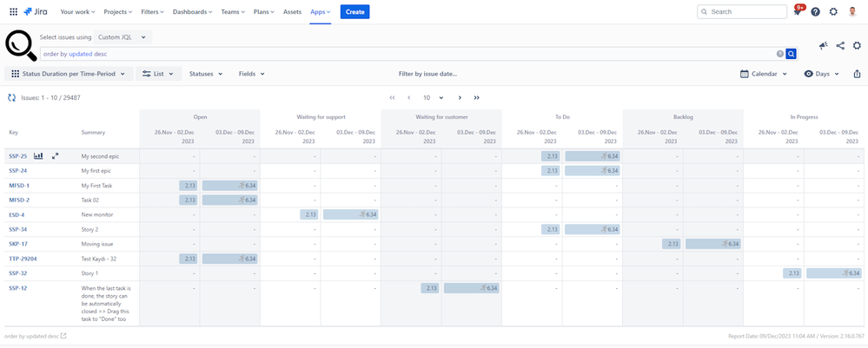Expand the Statuses dropdown
The height and width of the screenshot is (348, 868).
[206, 74]
